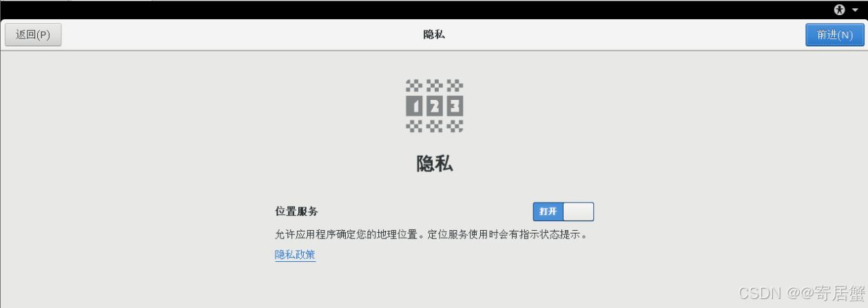
Task: Expand the top bar dropdown arrow
Action: pyautogui.click(x=855, y=10)
